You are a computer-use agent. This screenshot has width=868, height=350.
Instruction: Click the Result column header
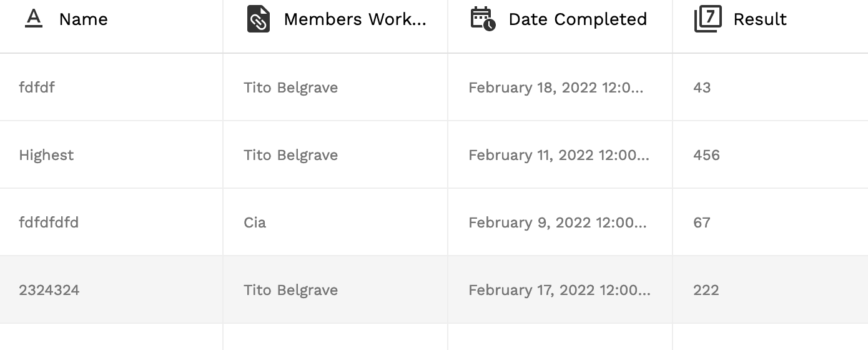click(760, 19)
